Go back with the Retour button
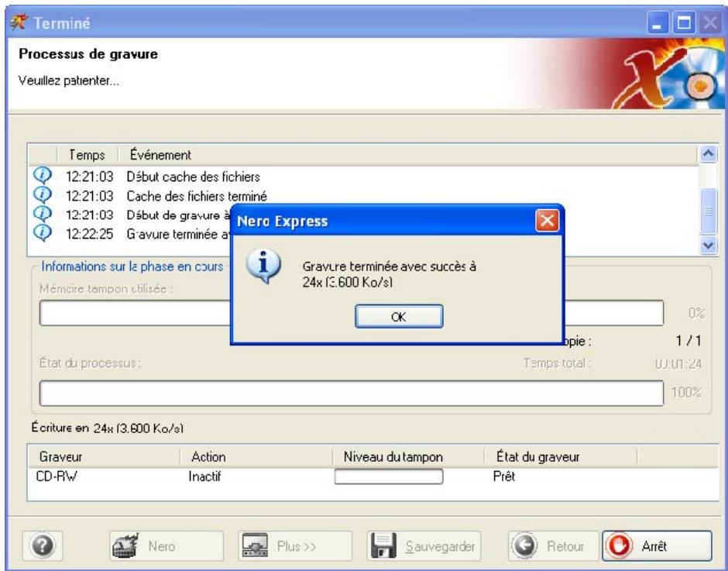Viewport: 728px width, 571px height. tap(554, 546)
